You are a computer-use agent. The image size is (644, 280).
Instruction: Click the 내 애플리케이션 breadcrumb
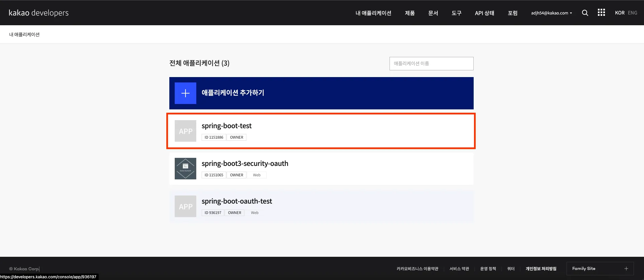pyautogui.click(x=24, y=34)
